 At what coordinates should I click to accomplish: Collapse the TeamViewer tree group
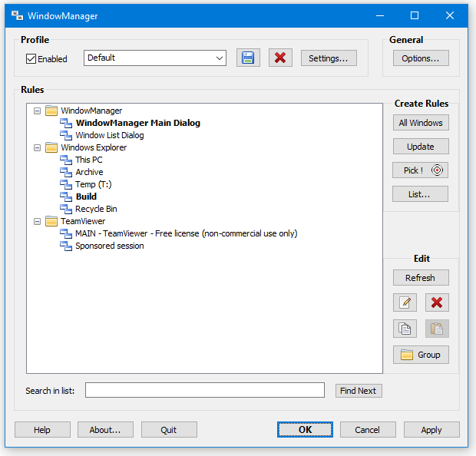36,221
